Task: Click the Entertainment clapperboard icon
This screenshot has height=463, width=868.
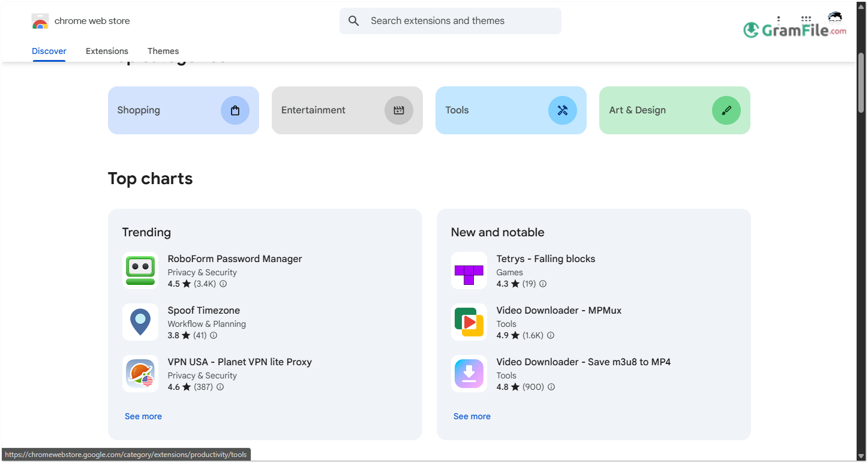Action: pos(399,110)
